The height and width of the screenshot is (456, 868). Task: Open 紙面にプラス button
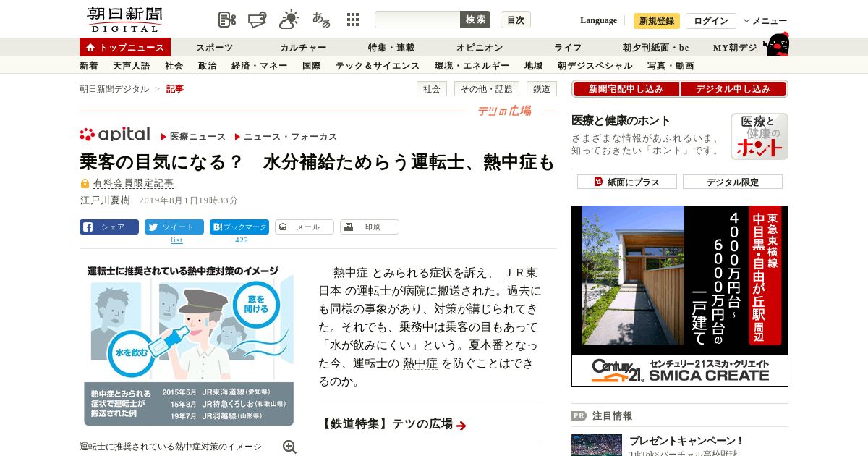tap(626, 182)
